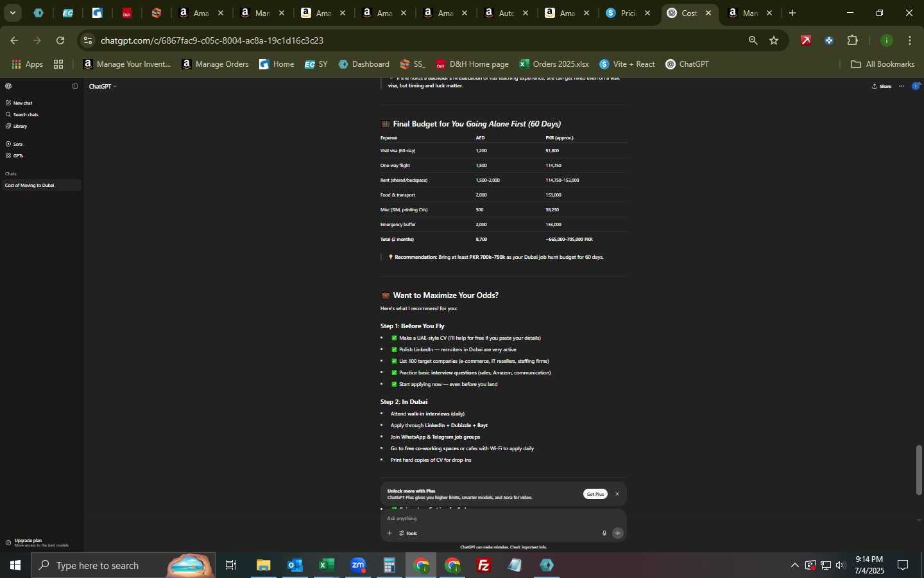Dismiss the Unlock more with Plus banner
The height and width of the screenshot is (578, 924).
pyautogui.click(x=617, y=494)
